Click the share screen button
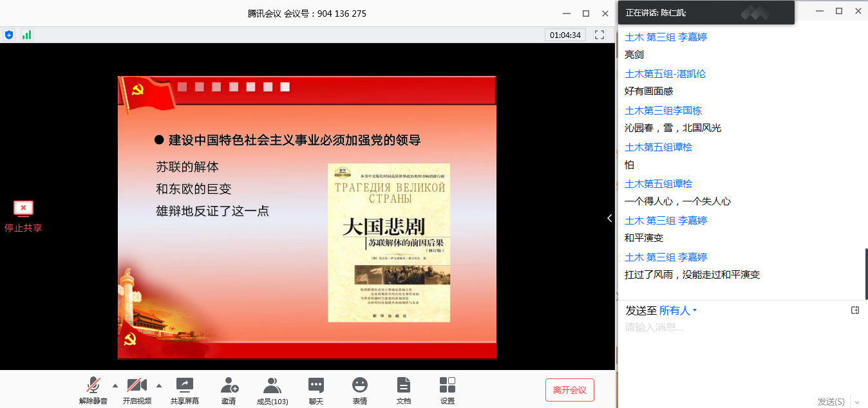The width and height of the screenshot is (868, 408). point(185,390)
